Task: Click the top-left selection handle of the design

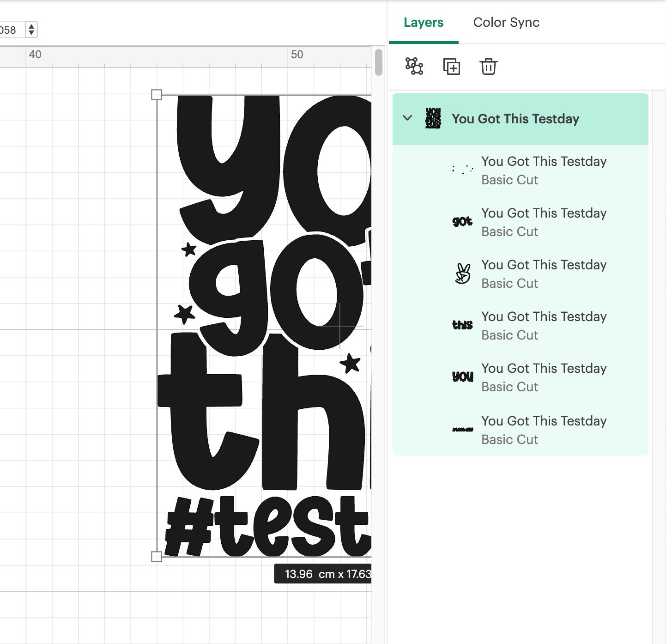Action: [157, 95]
